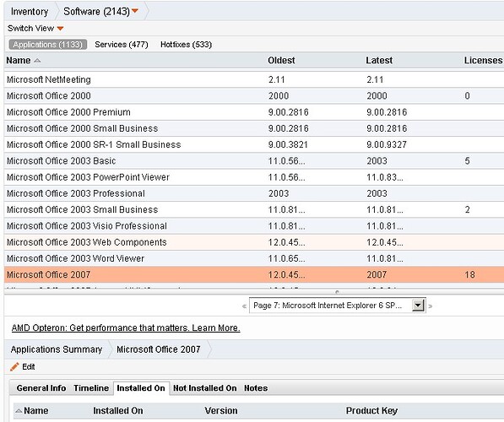Sort by the Latest column header
Screen dimensions: 504x422
[379, 61]
